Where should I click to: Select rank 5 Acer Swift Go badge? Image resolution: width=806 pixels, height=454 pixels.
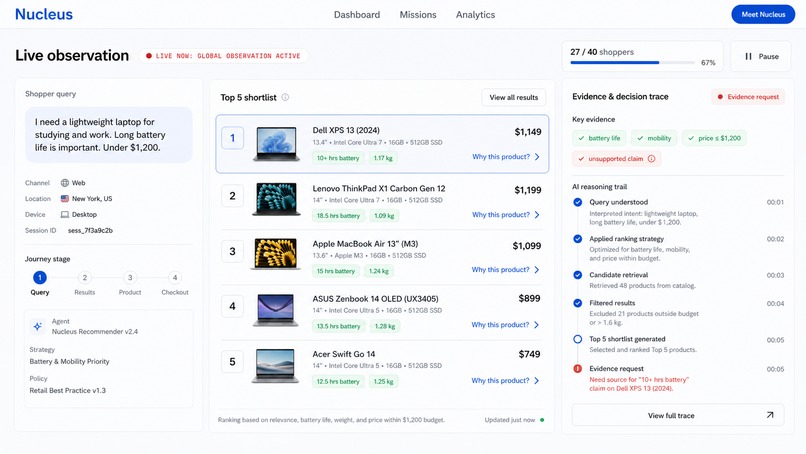coord(232,362)
